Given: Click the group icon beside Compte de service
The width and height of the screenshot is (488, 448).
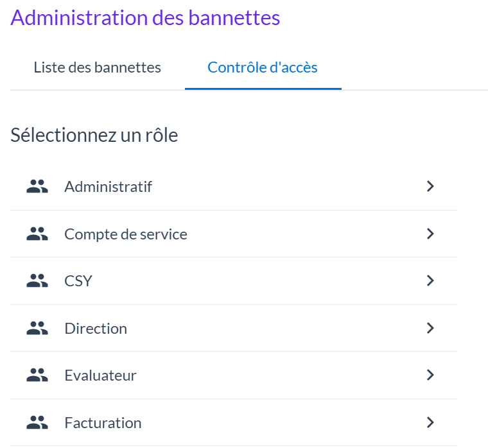Looking at the screenshot, I should point(38,234).
